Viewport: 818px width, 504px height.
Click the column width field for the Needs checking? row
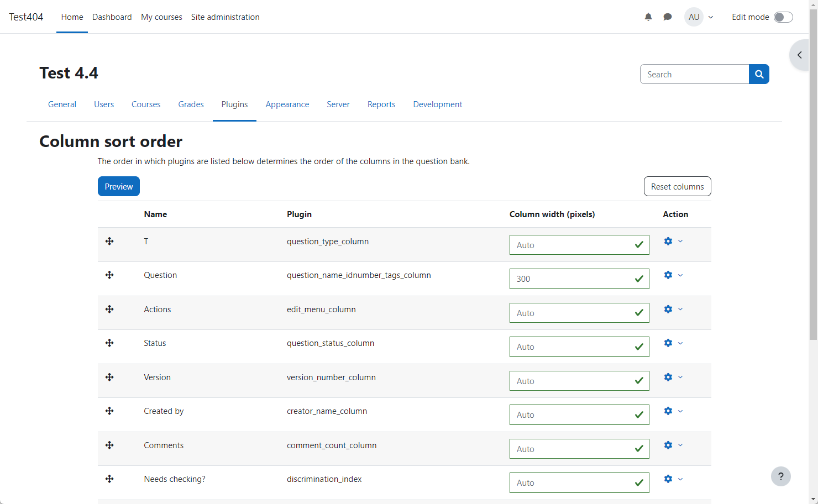pyautogui.click(x=579, y=482)
